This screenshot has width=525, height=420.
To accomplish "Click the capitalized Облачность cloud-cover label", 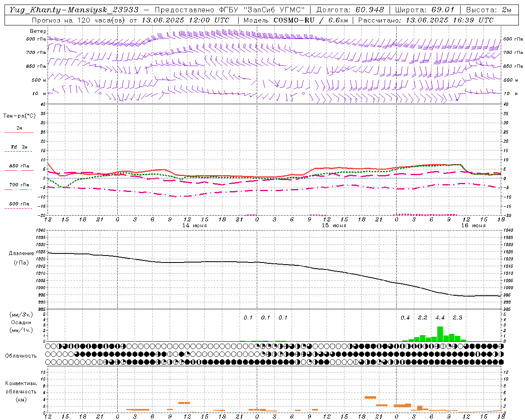I will (x=21, y=356).
